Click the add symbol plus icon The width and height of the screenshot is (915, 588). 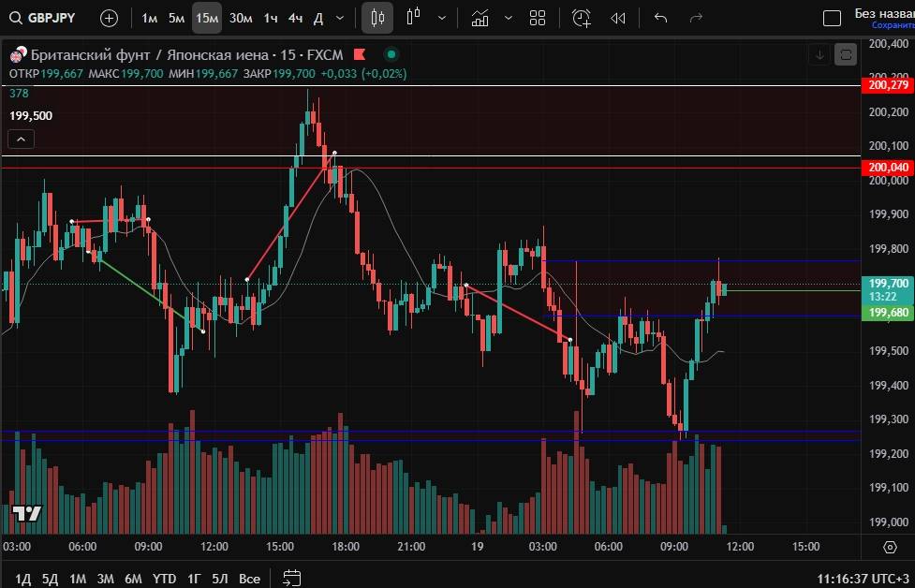(109, 18)
